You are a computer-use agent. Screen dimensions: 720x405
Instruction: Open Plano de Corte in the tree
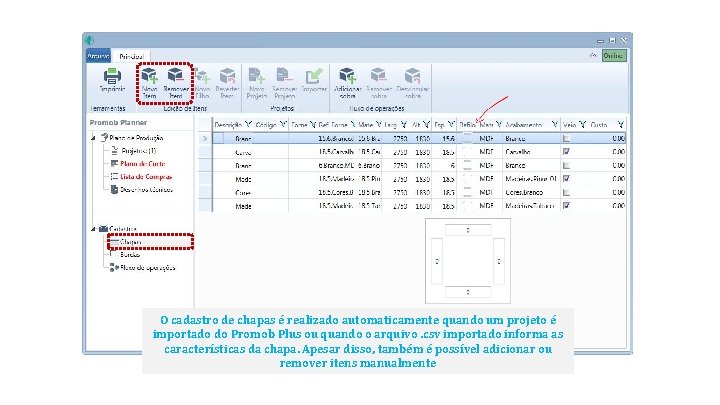143,163
